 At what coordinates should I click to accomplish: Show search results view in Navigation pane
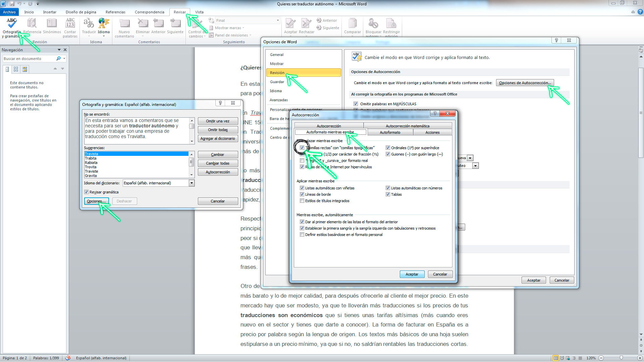[24, 69]
